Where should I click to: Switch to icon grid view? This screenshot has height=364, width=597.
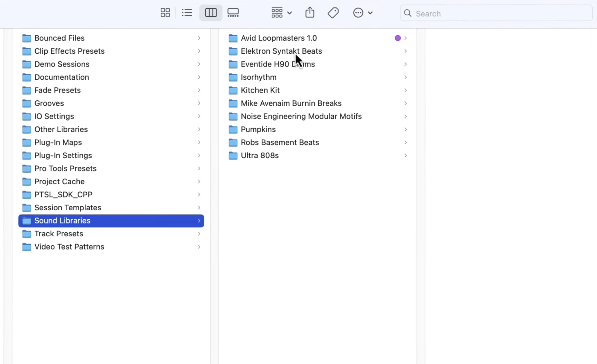[165, 13]
